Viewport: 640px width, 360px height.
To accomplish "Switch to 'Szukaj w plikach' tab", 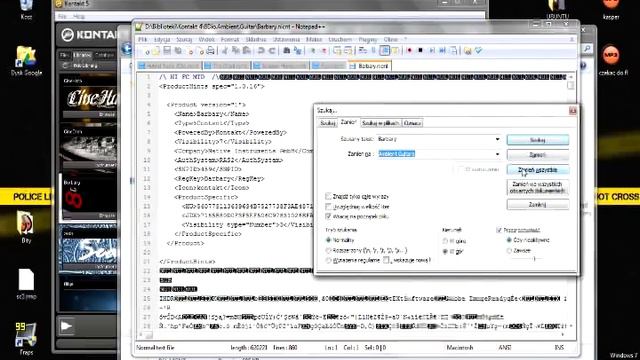I will click(x=380, y=123).
